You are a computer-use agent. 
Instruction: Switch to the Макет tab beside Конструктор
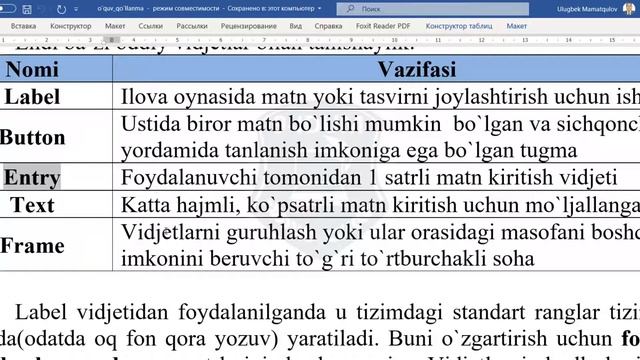pyautogui.click(x=115, y=26)
